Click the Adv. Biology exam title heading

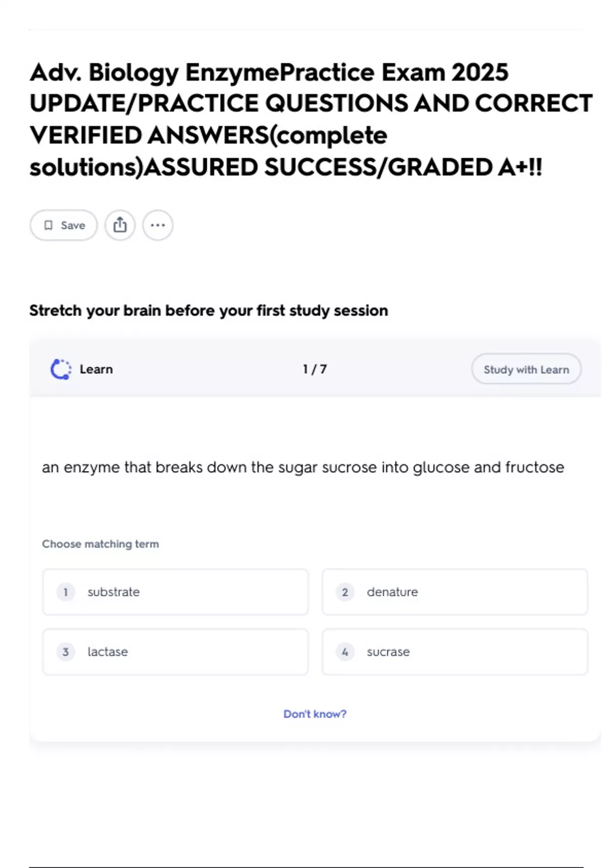(311, 119)
